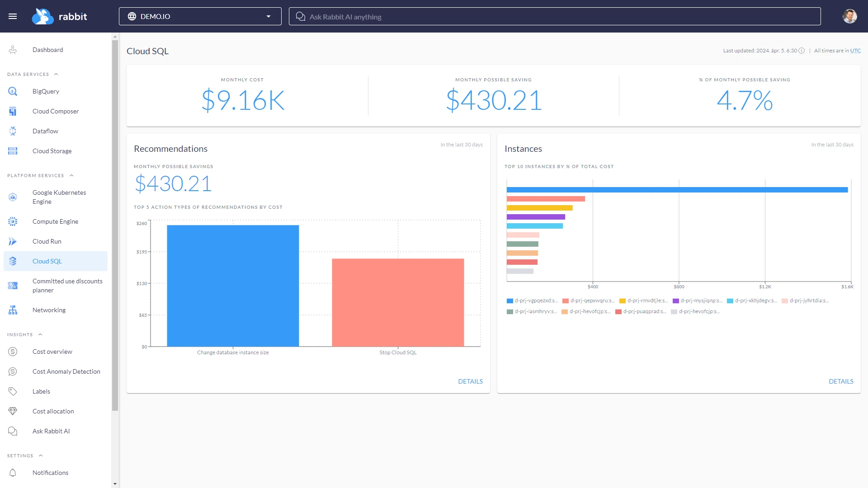Open the Notifications bell icon
The image size is (868, 488).
[x=12, y=473]
